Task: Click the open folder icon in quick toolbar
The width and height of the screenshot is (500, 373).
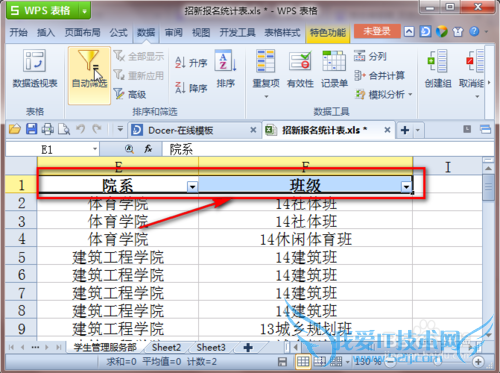Action: point(15,129)
